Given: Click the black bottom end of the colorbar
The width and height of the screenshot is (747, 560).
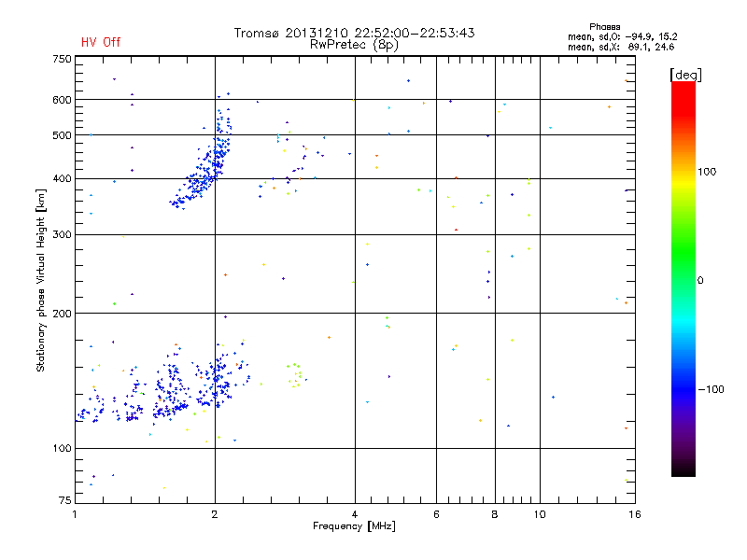Looking at the screenshot, I should pyautogui.click(x=684, y=469).
